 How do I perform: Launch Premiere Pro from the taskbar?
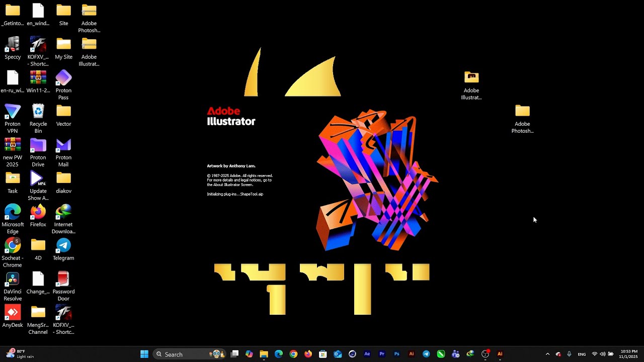pyautogui.click(x=382, y=354)
